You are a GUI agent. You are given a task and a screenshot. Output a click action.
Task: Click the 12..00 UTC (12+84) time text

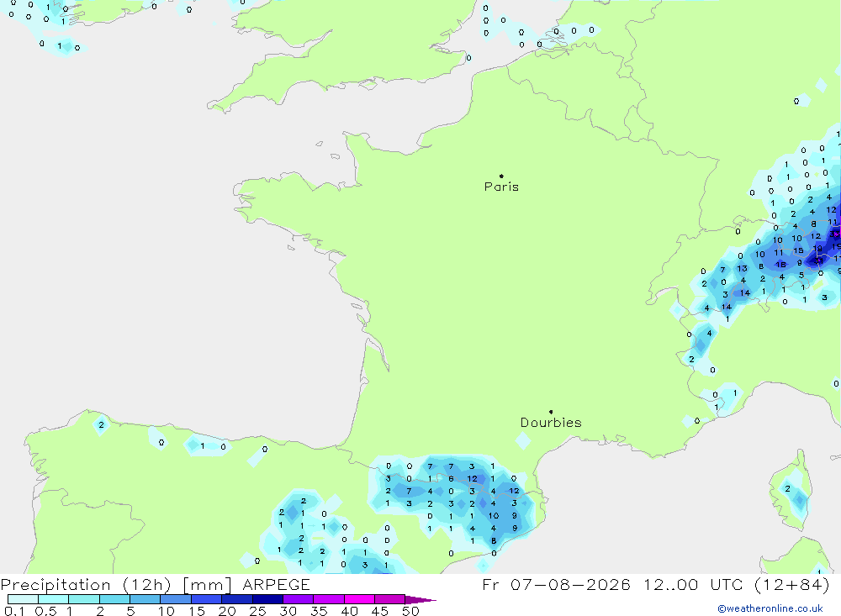[737, 584]
